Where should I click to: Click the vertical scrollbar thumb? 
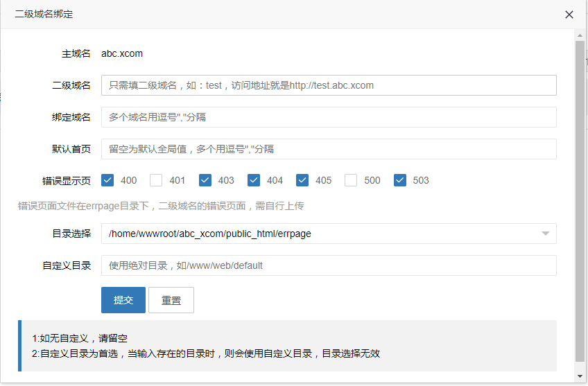580,201
